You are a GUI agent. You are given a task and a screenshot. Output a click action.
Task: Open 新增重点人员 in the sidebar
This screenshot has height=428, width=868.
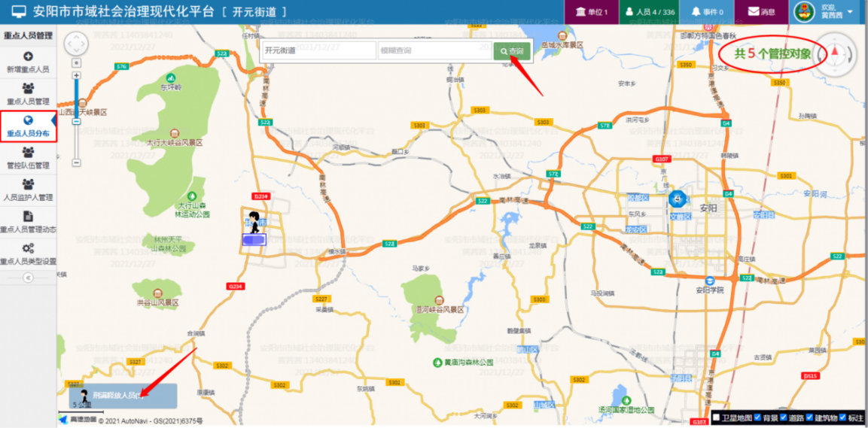tap(28, 62)
